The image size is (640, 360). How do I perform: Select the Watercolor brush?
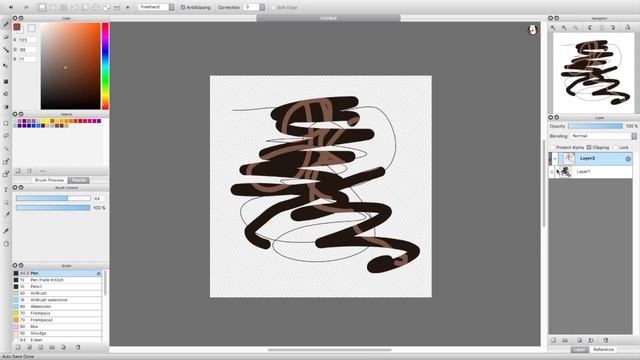click(57, 307)
